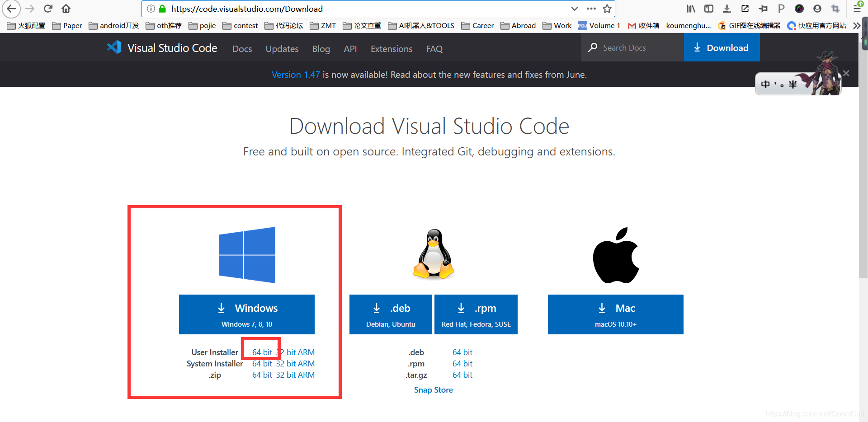Click the Visual Studio Code logo icon
868x422 pixels.
coord(114,47)
